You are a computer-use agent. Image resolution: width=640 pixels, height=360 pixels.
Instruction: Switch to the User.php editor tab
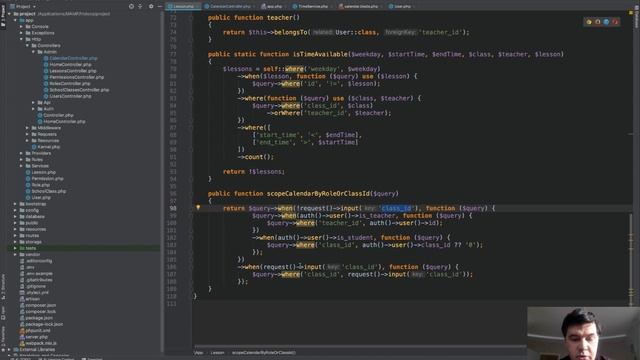pyautogui.click(x=401, y=6)
